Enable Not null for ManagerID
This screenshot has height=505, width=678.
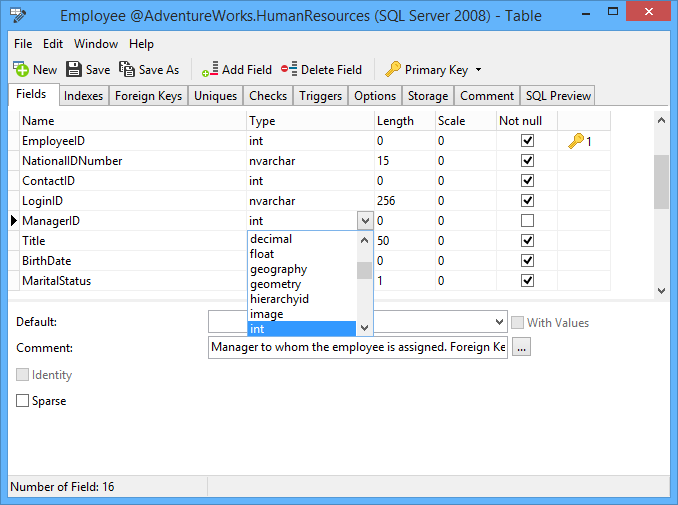coord(527,221)
